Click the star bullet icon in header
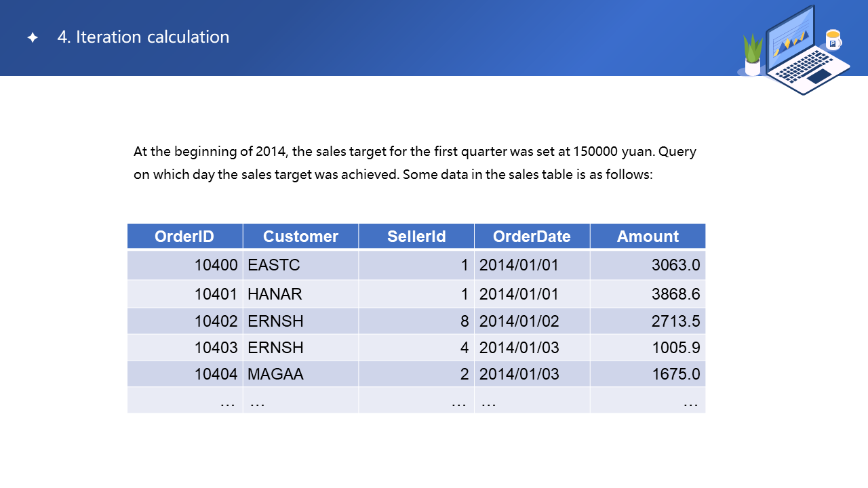Screen dimensions: 868x488 [x=33, y=38]
